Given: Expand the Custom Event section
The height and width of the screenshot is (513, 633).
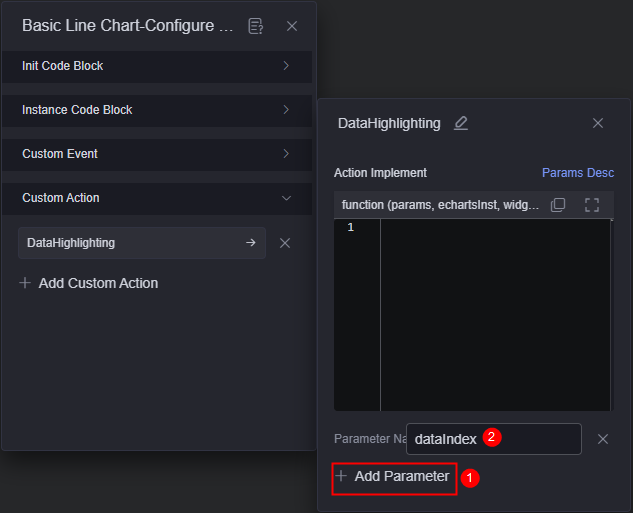Looking at the screenshot, I should pos(157,154).
